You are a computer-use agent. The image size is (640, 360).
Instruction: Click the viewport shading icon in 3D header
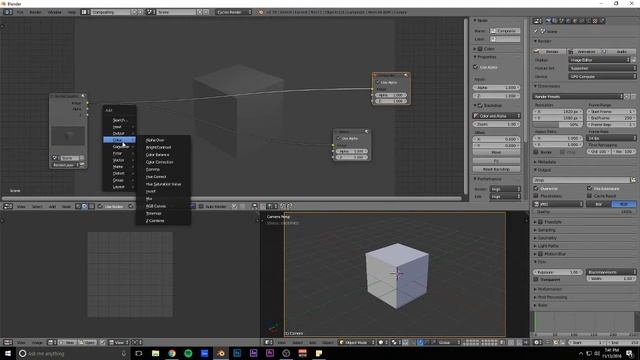(x=382, y=342)
